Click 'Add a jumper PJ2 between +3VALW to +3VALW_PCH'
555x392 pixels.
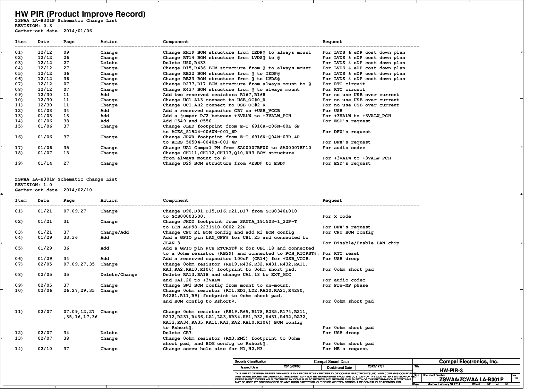coord(227,116)
